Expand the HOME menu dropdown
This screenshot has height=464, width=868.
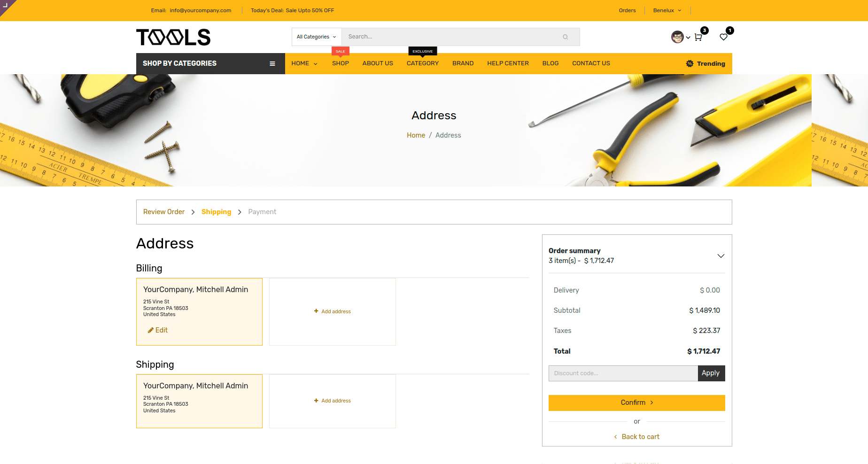pos(316,64)
